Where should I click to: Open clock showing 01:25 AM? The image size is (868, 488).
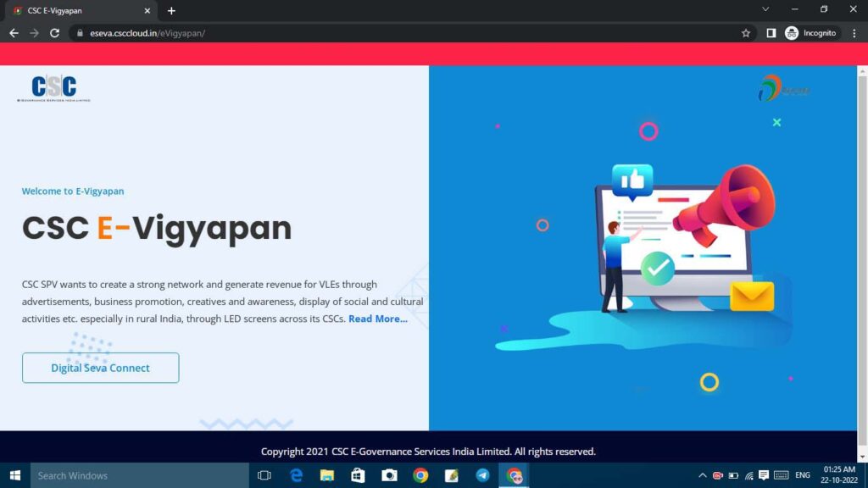839,475
